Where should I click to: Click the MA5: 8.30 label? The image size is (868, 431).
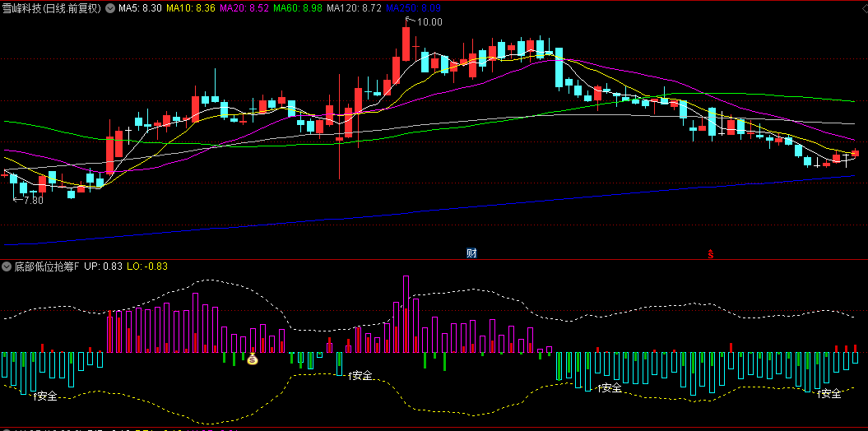pos(140,7)
